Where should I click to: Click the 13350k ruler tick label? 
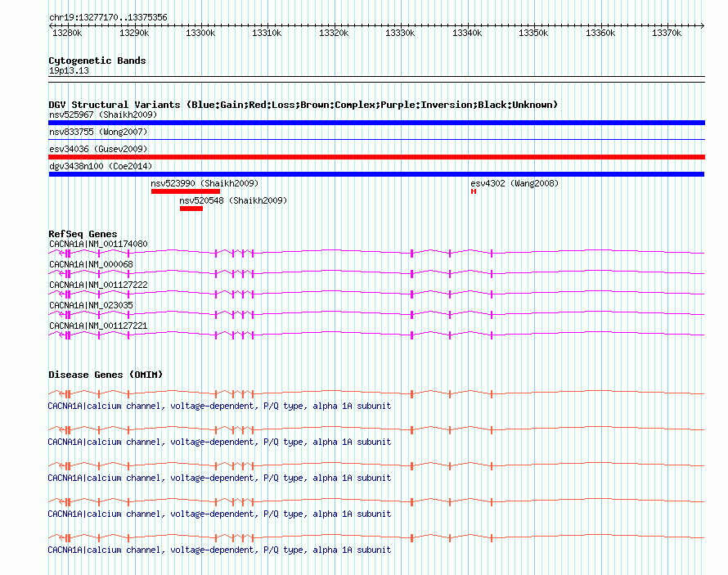(533, 33)
